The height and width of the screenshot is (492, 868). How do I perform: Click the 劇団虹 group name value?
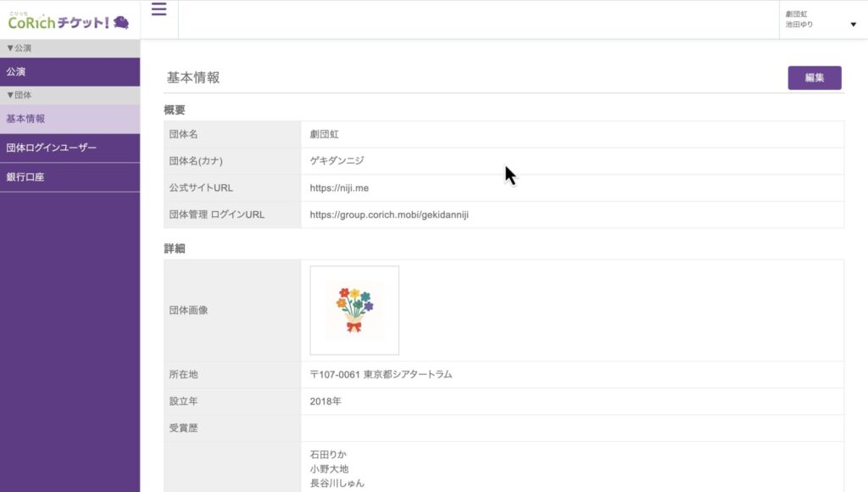(325, 134)
